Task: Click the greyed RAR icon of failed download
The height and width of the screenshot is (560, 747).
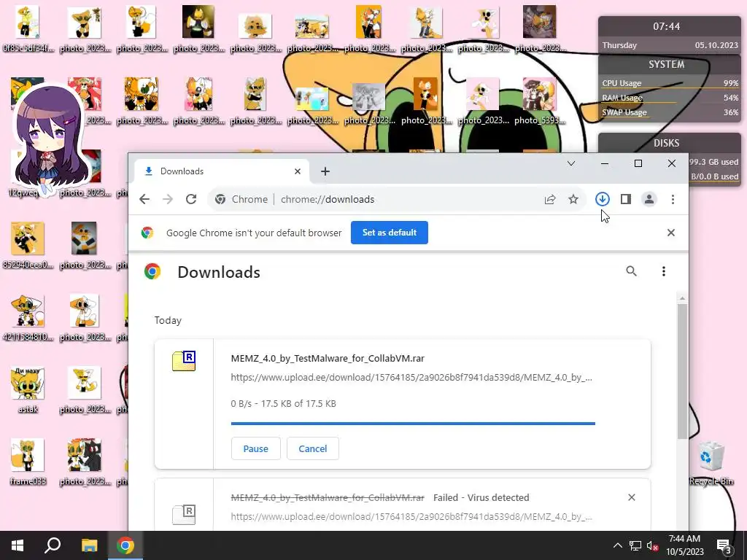Action: (x=184, y=514)
